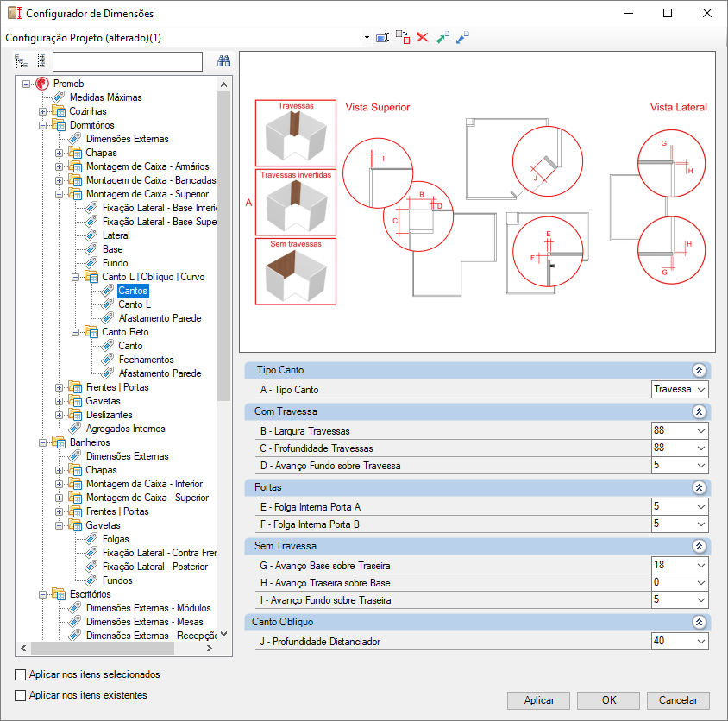Click the blue import arrow icon

tap(463, 37)
